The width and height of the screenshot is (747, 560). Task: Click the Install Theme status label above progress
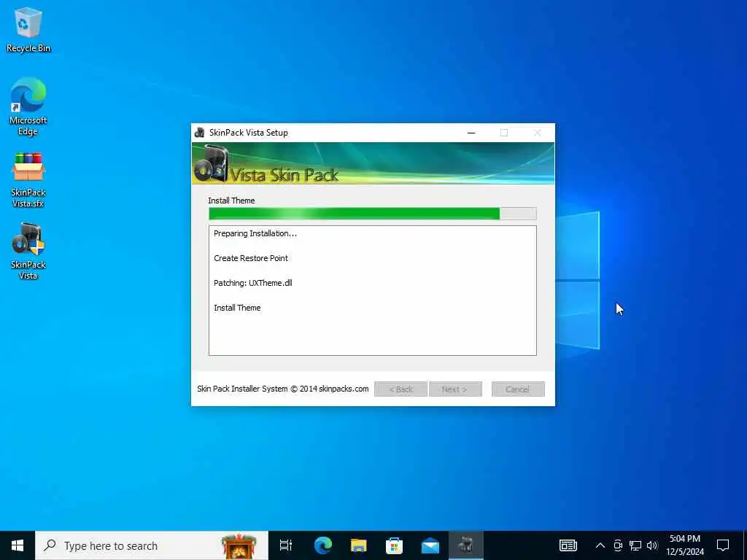(x=231, y=201)
